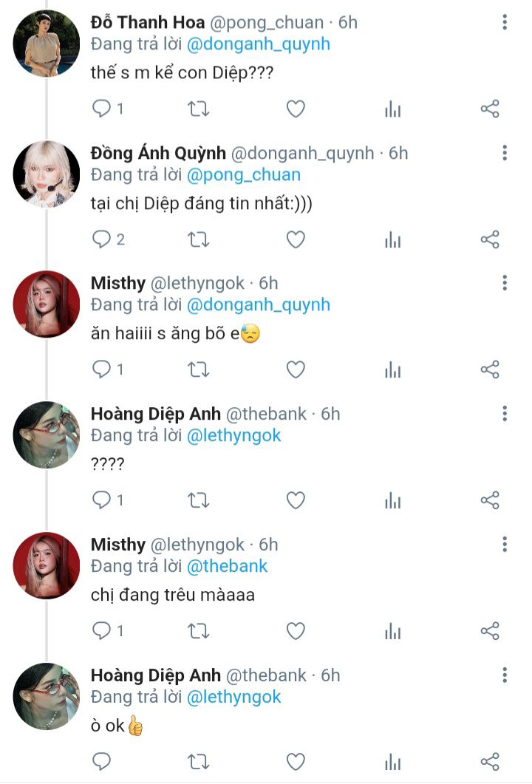Reply to Hoàng Diệp Anh's '????' tweet
This screenshot has height=784, width=532.
pyautogui.click(x=101, y=500)
